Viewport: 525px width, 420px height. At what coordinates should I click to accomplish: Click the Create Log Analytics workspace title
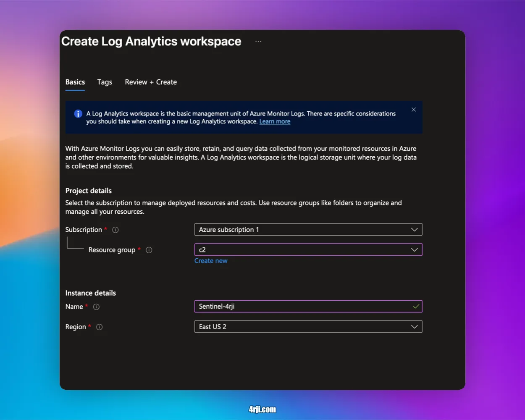(151, 42)
